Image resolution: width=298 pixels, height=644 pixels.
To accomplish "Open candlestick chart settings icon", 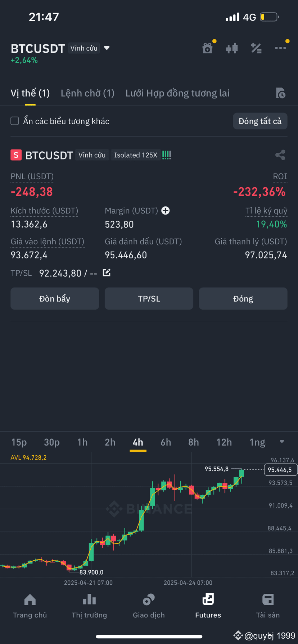I will click(232, 48).
